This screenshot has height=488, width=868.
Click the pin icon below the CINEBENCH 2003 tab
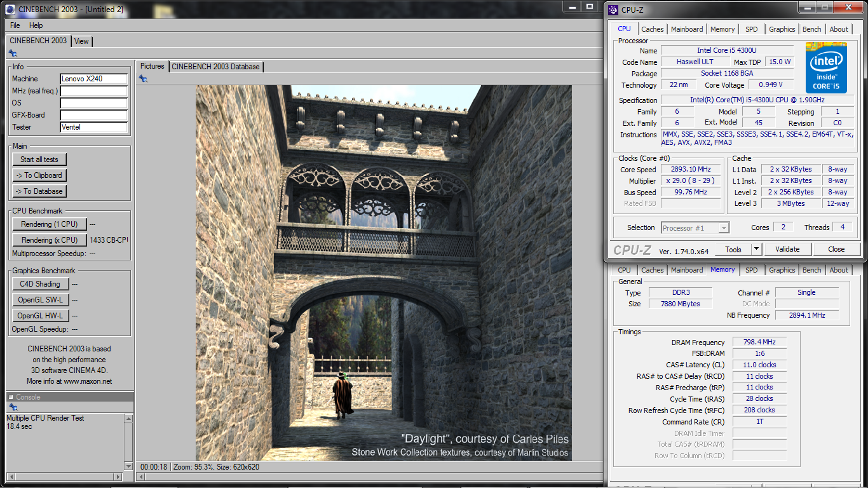pos(13,53)
